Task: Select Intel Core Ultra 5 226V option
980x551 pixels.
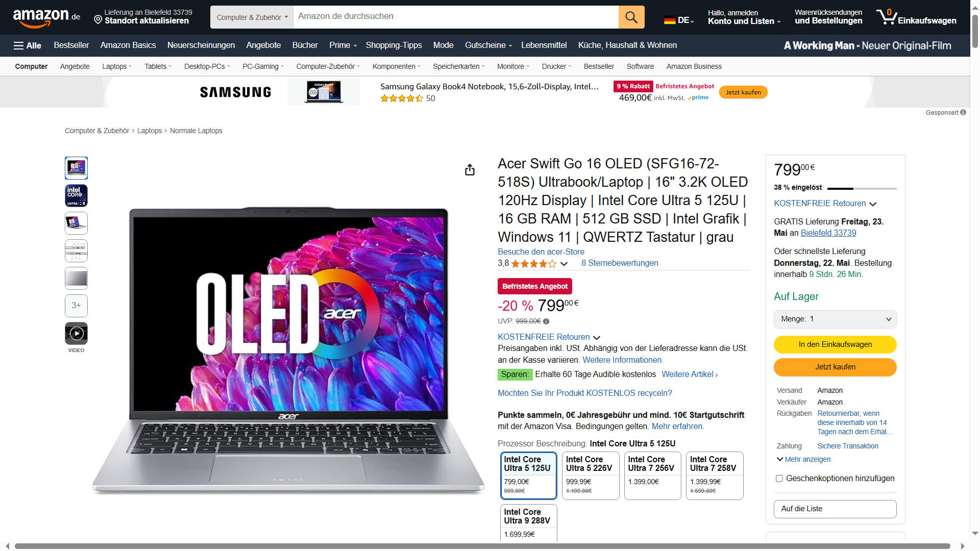Action: click(x=590, y=475)
